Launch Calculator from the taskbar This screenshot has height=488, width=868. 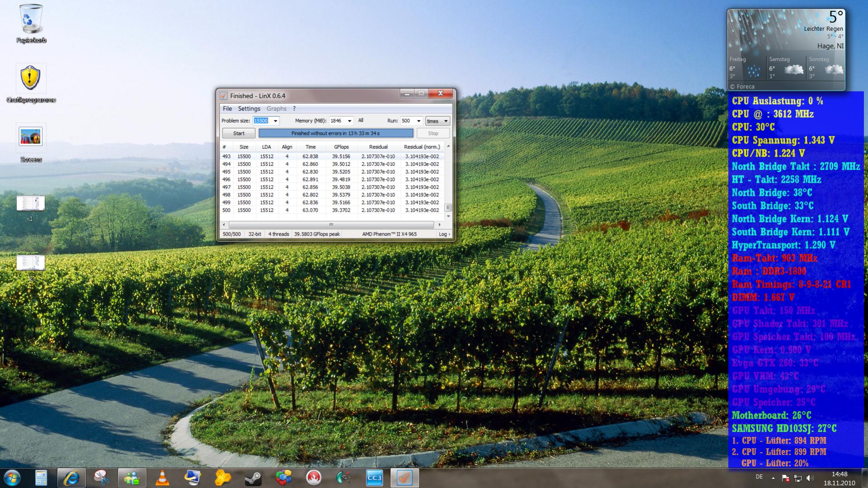pos(41,478)
